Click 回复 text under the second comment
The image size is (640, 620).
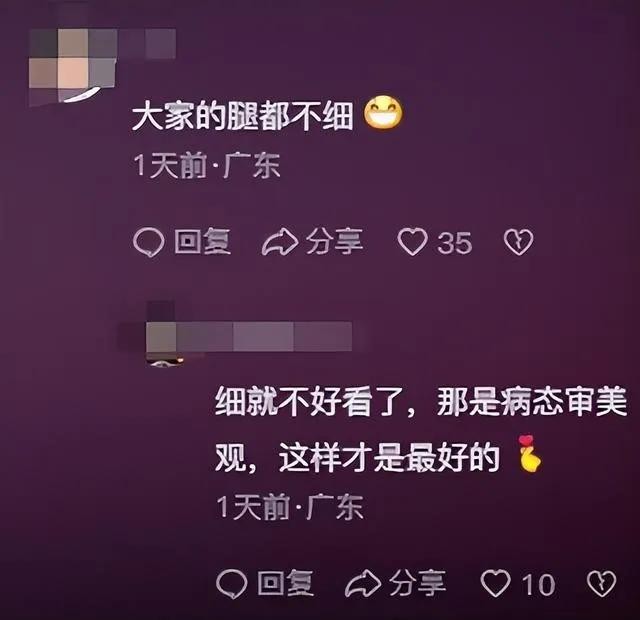point(286,583)
